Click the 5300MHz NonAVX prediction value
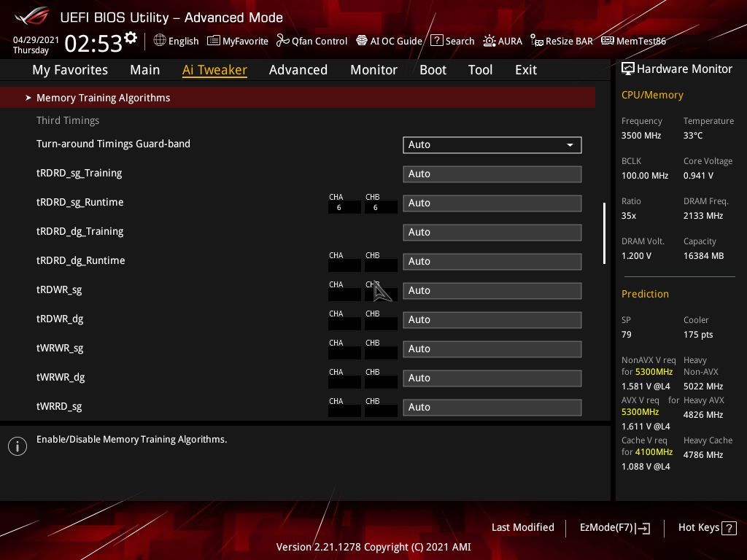The width and height of the screenshot is (747, 560). pos(654,372)
